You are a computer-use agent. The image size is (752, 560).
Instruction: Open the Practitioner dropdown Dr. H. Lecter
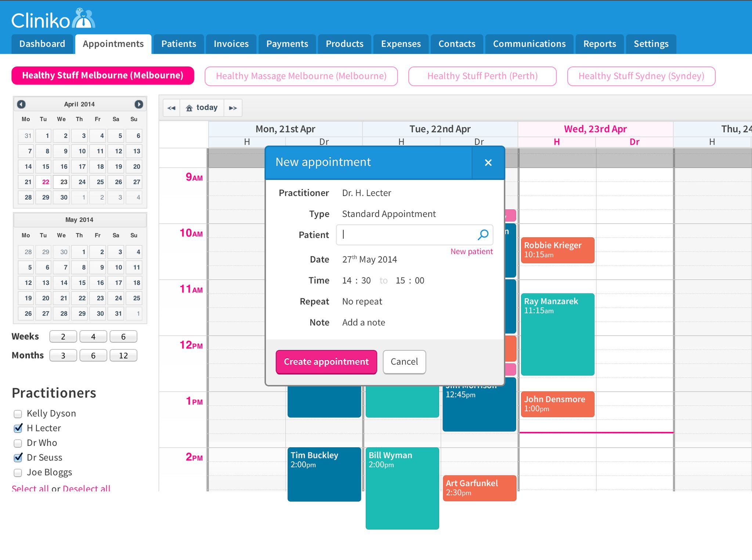tap(366, 193)
